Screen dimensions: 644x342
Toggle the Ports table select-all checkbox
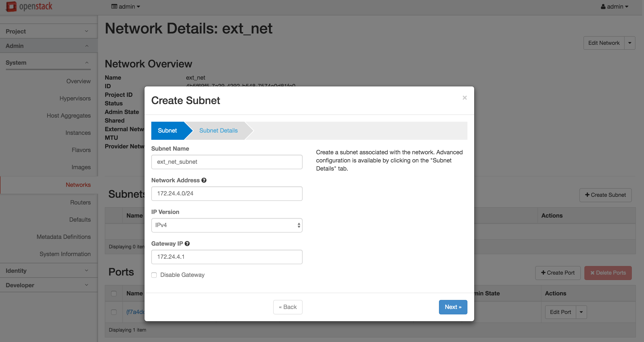[x=114, y=293]
